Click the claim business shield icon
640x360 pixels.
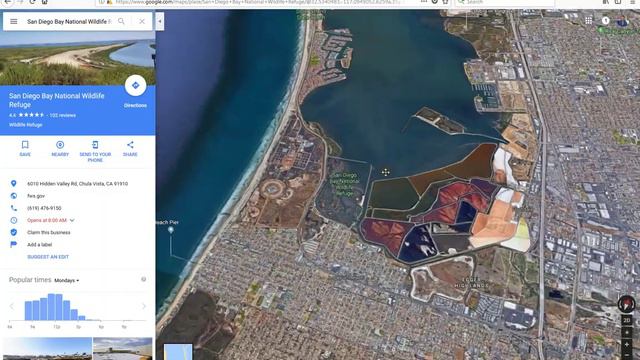click(13, 232)
